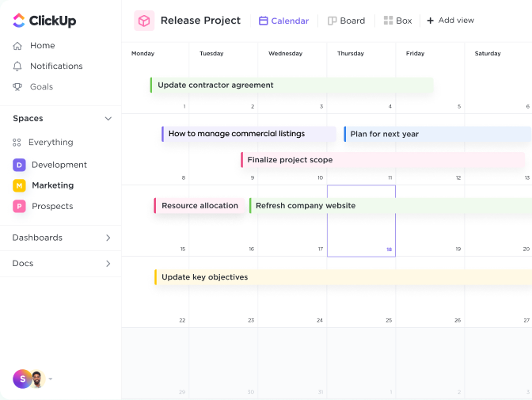Click the Goals trophy icon

[17, 87]
